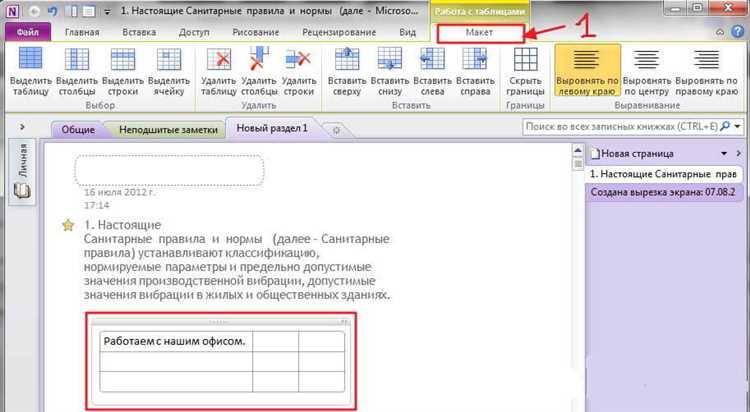Click the search all notebooks field
Viewport: 750px width, 412px height.
(x=621, y=126)
